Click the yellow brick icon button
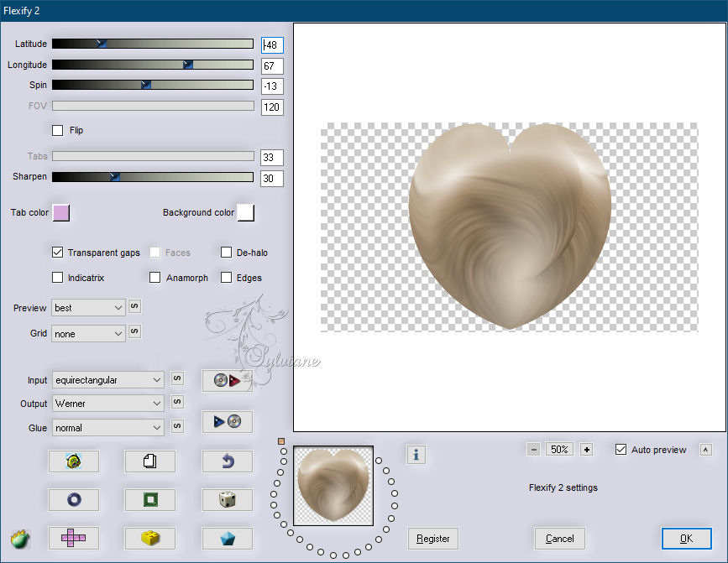 (x=150, y=538)
